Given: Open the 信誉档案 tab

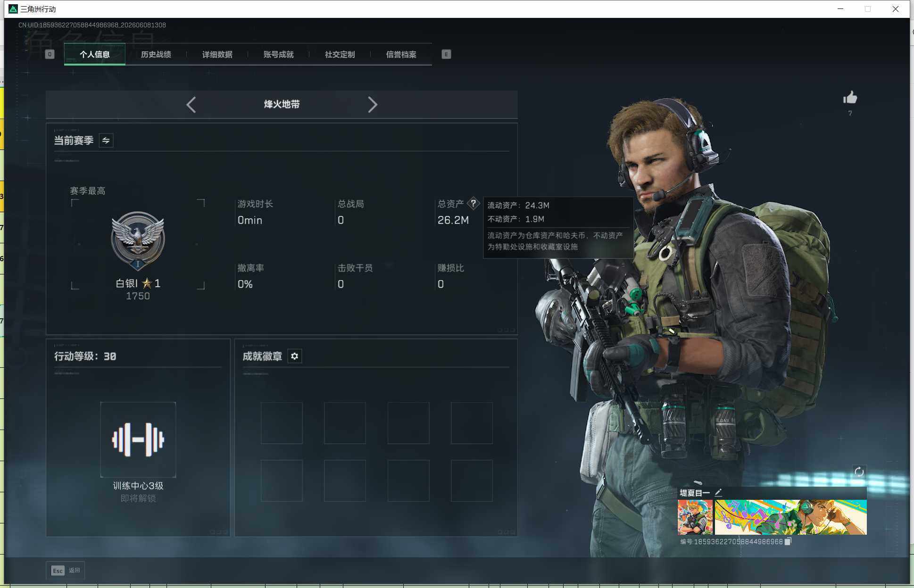Looking at the screenshot, I should pyautogui.click(x=401, y=54).
